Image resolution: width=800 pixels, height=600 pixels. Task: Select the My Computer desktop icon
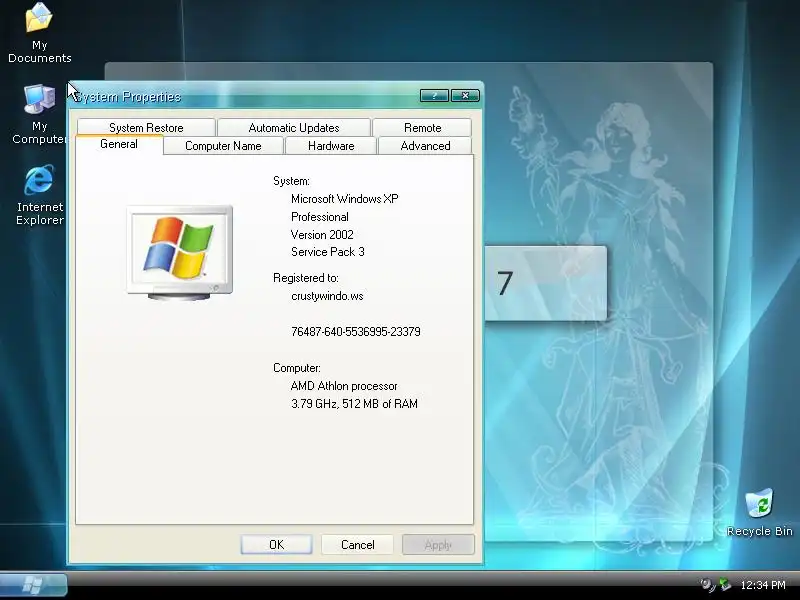39,115
